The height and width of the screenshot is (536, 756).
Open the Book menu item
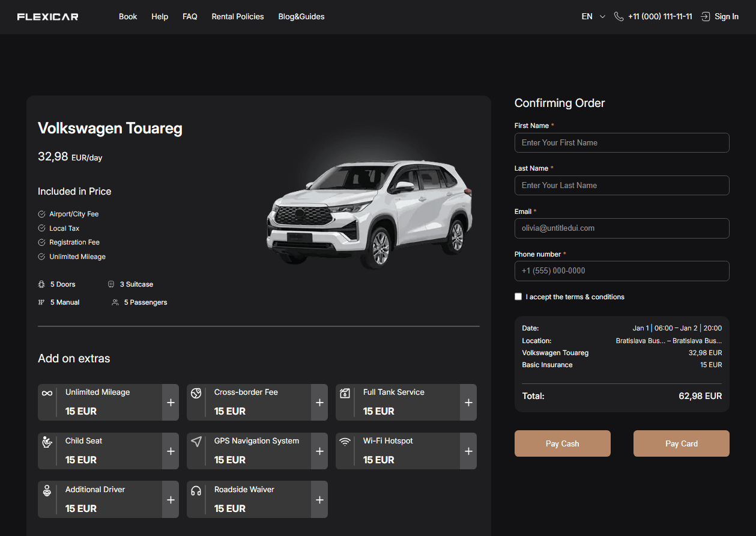point(128,17)
